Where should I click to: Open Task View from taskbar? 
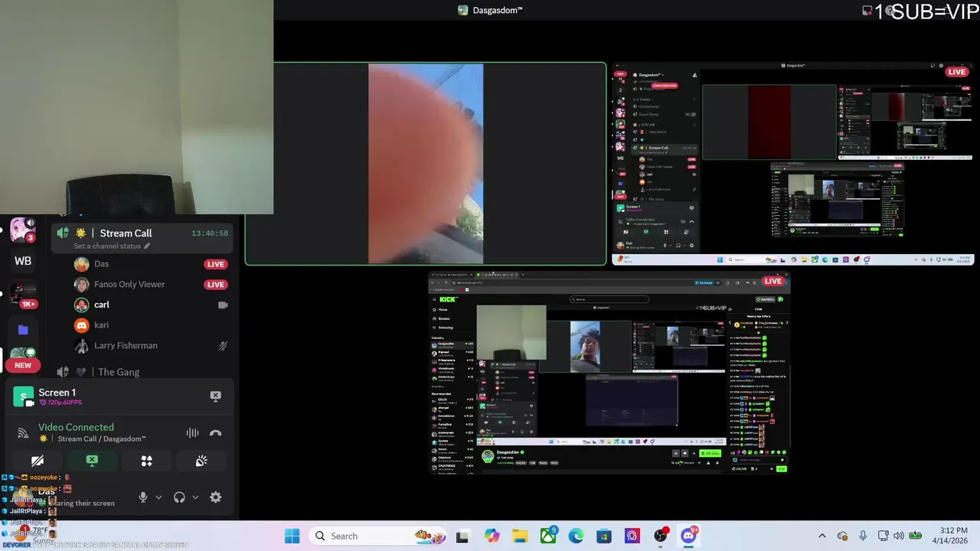coord(462,536)
